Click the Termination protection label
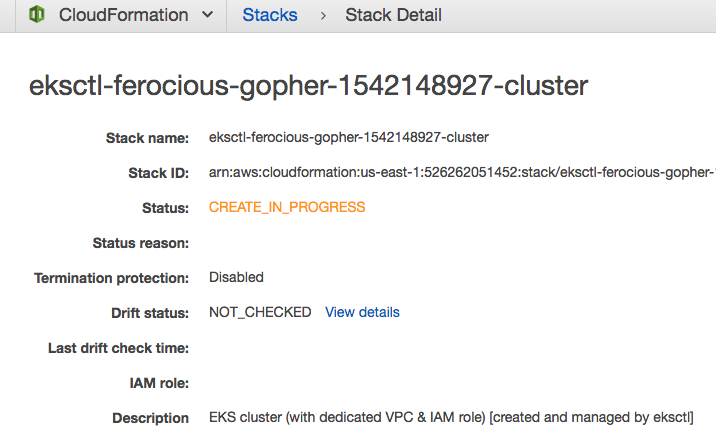 (111, 278)
